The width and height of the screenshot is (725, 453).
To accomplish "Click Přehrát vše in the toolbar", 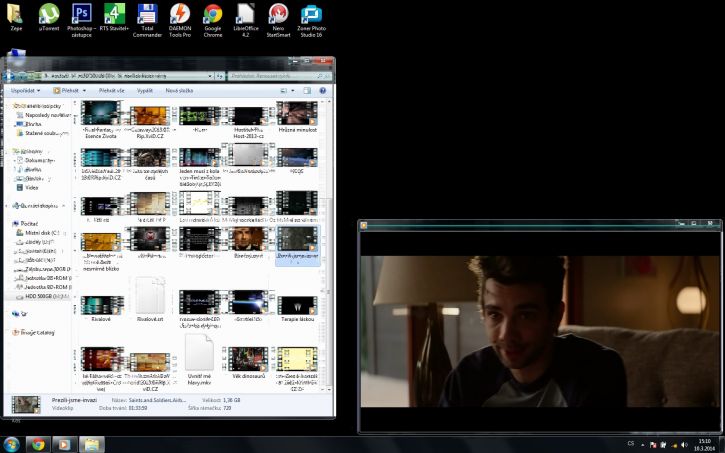I will [x=111, y=91].
